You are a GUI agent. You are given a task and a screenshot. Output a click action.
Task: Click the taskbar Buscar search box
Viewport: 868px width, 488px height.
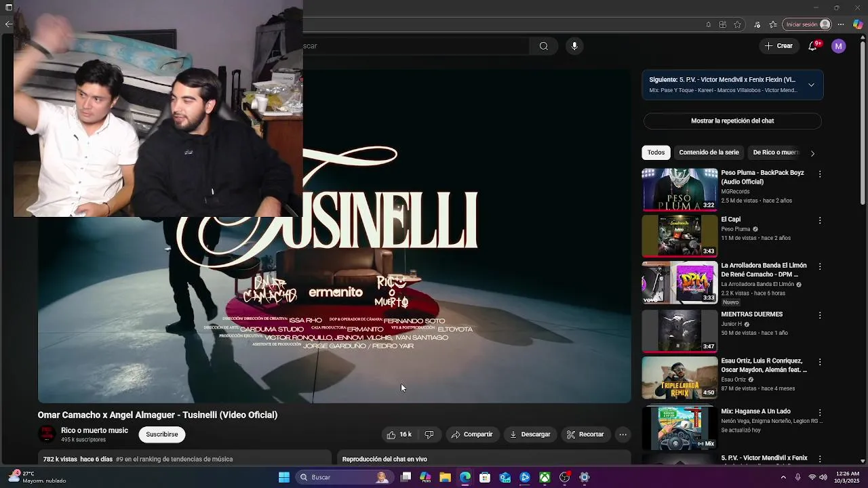(x=344, y=477)
